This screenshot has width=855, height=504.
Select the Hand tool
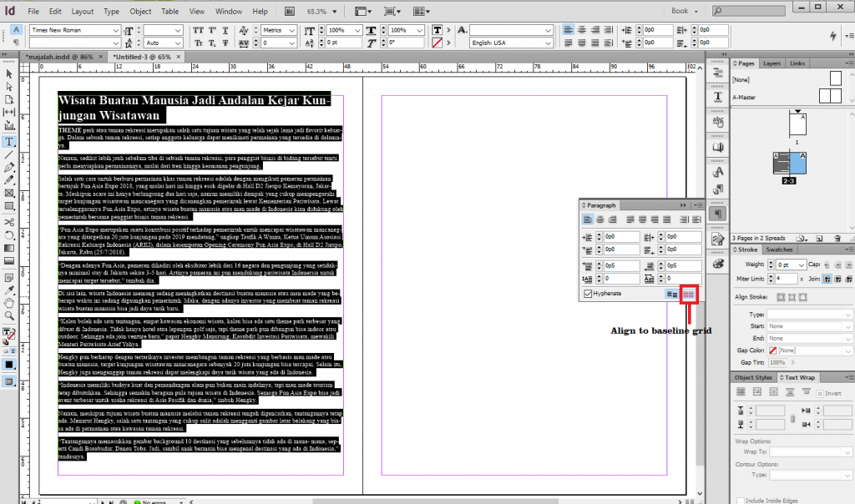[x=9, y=303]
